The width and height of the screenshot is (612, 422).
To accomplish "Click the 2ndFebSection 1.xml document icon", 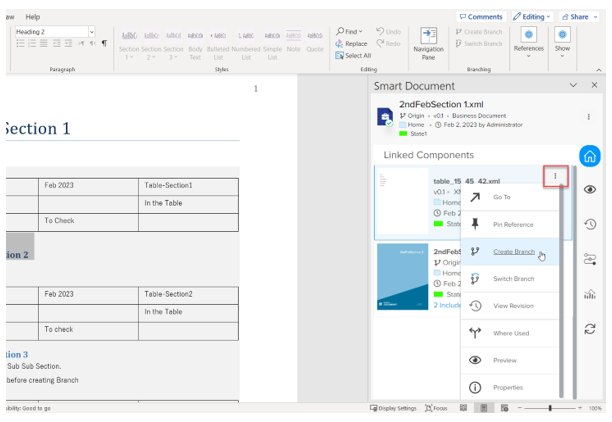I will pyautogui.click(x=385, y=117).
